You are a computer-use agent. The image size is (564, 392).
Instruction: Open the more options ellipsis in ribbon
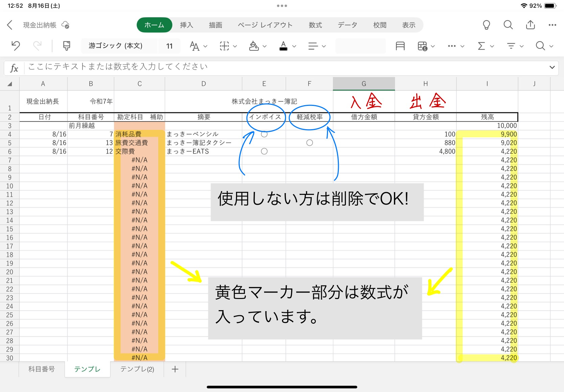pos(452,46)
